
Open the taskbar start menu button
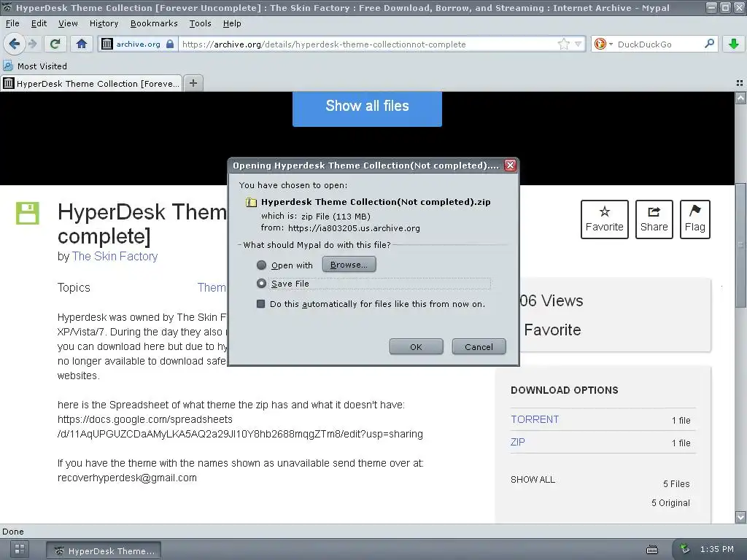pyautogui.click(x=20, y=550)
